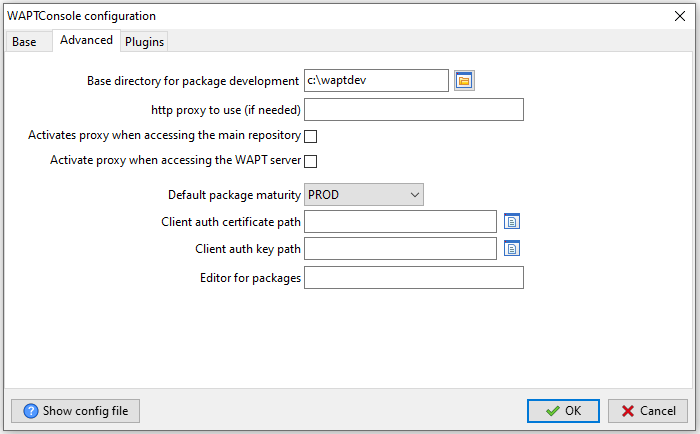The height and width of the screenshot is (434, 700).
Task: Cancel the configuration dialog
Action: click(x=648, y=411)
